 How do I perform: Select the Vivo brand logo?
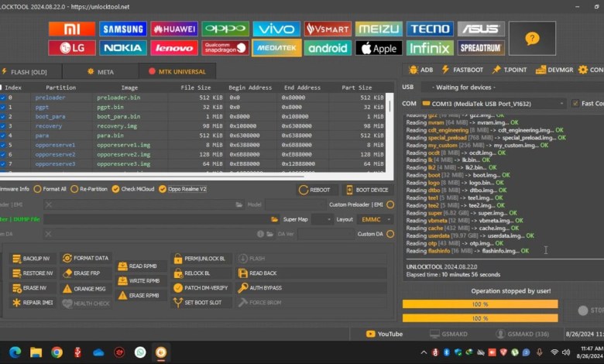(x=276, y=29)
